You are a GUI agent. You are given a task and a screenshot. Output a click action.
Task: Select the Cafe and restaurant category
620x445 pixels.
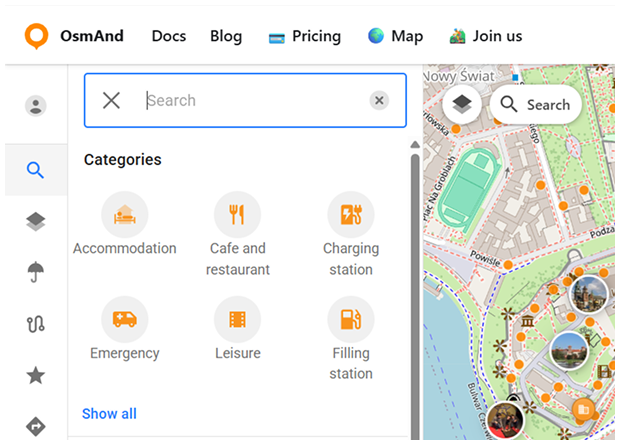tap(237, 214)
